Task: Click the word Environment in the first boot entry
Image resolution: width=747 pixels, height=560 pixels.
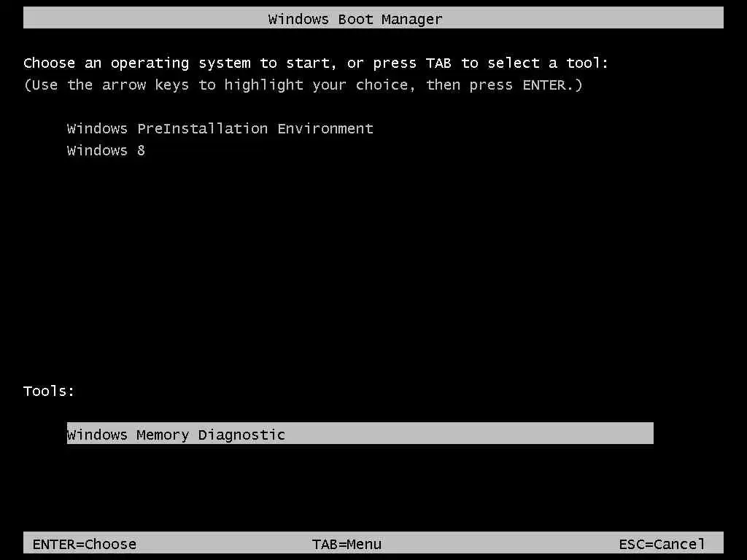Action: pos(325,128)
